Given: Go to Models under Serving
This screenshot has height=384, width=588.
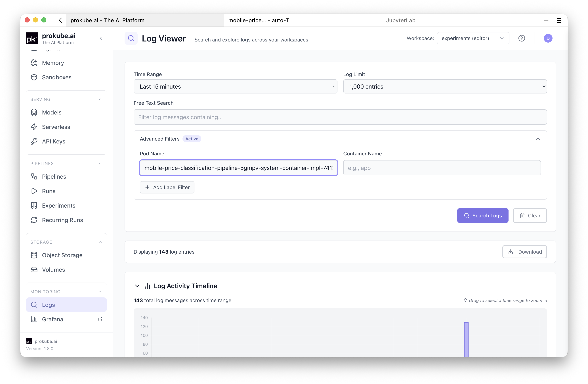Looking at the screenshot, I should [x=66, y=112].
